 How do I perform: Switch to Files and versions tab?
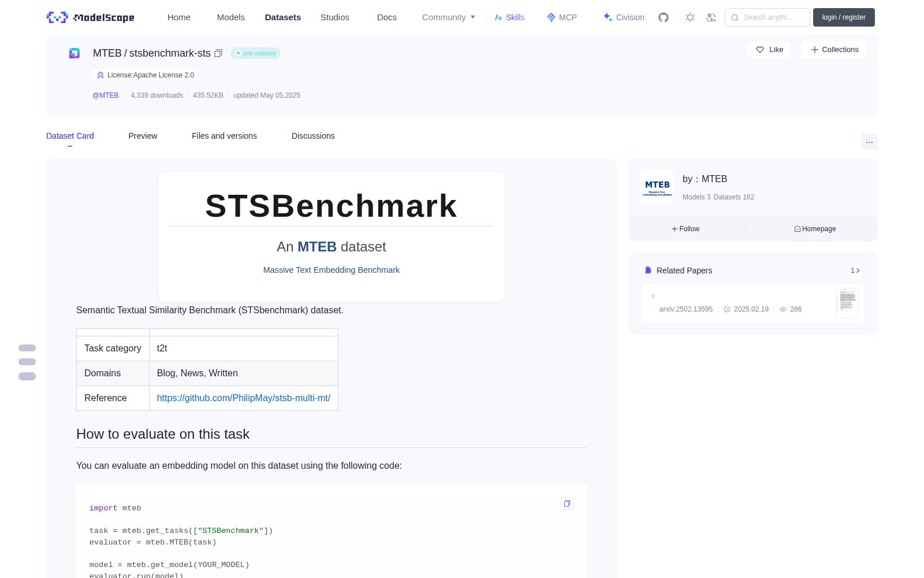(224, 136)
